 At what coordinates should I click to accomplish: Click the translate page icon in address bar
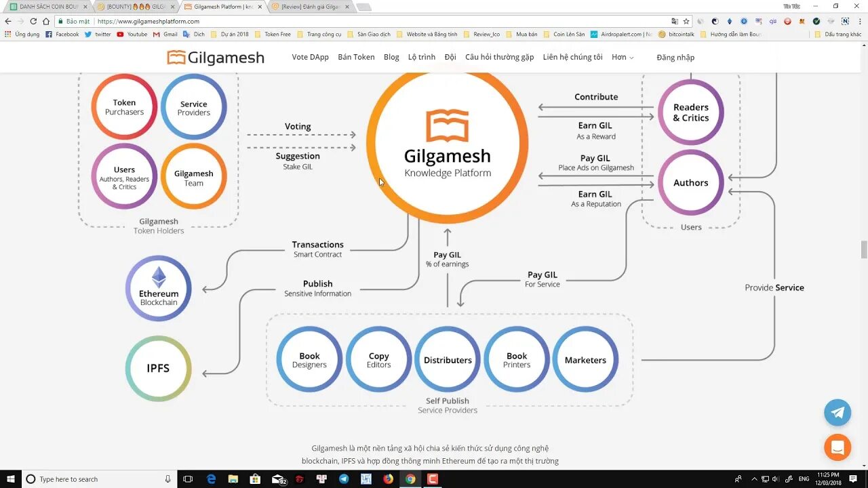[674, 21]
